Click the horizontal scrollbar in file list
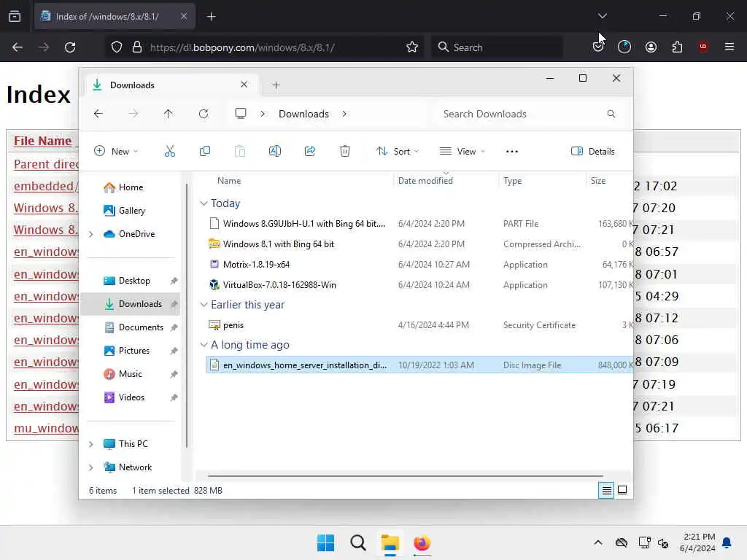The image size is (747, 560). point(406,475)
